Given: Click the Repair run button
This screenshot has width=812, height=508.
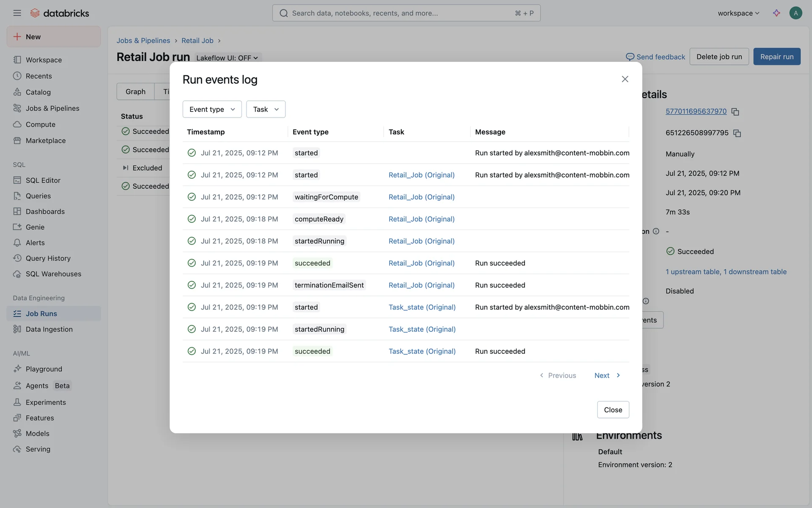Looking at the screenshot, I should coord(776,57).
